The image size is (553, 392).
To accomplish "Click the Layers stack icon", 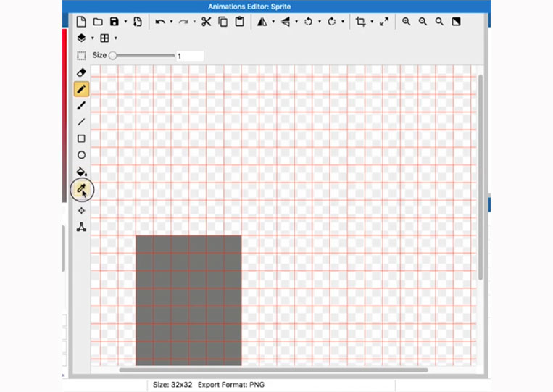I will tap(81, 38).
